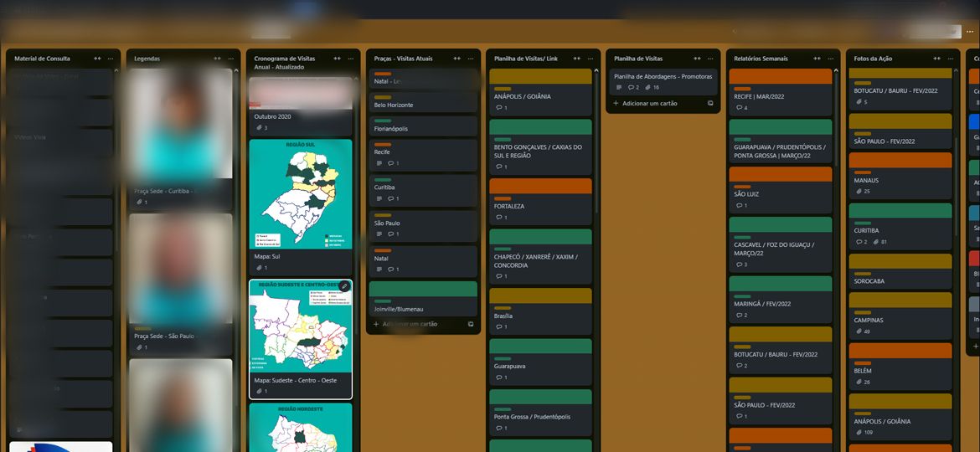Click the orange label on the FORTALEZA card
Image resolution: width=980 pixels, height=452 pixels.
503,198
